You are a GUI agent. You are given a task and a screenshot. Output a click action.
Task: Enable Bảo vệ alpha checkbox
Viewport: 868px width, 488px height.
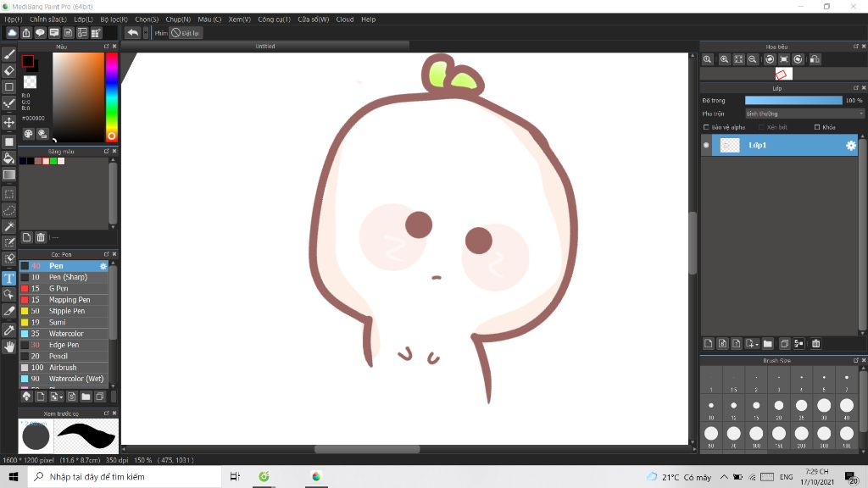click(x=706, y=127)
